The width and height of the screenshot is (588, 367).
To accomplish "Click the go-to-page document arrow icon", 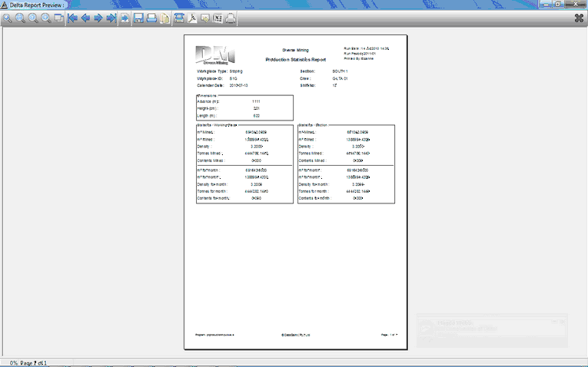I will [x=125, y=18].
